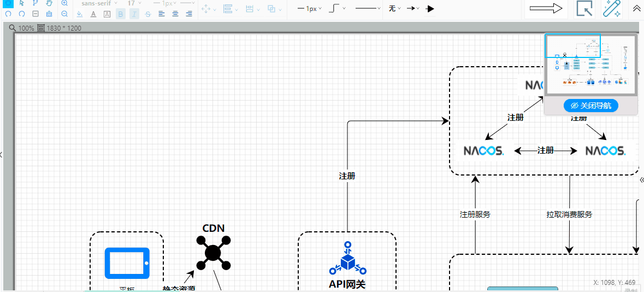The height and width of the screenshot is (292, 644).
Task: Select the arrow pointer tool
Action: 22,3
